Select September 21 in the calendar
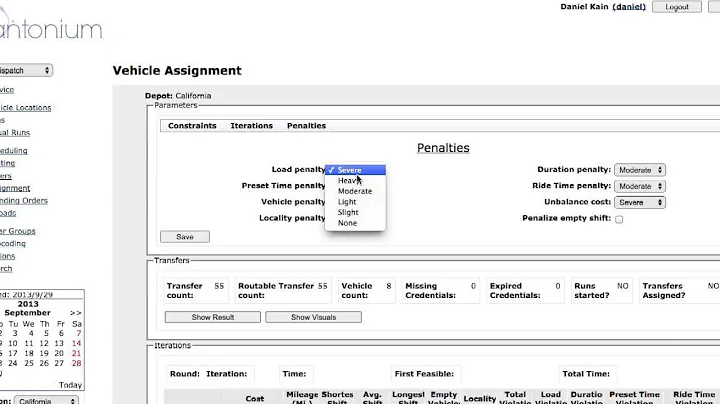 coord(76,353)
